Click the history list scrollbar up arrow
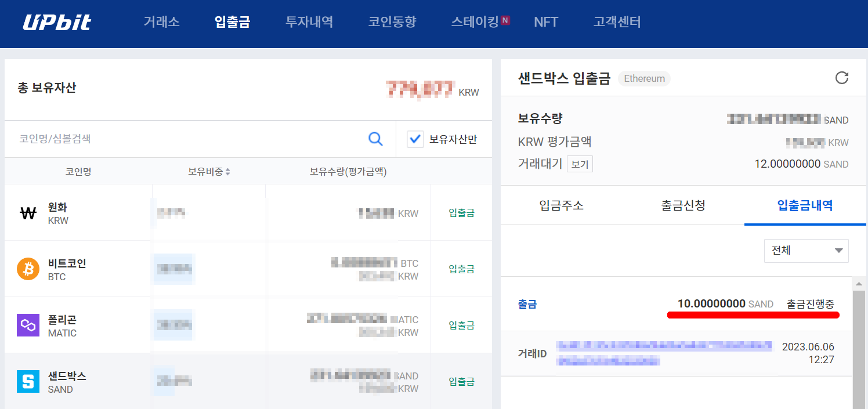The width and height of the screenshot is (868, 409). 859,283
